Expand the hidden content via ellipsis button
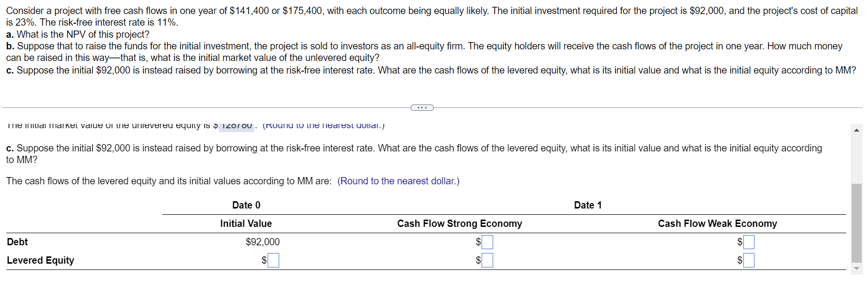Screen dimensions: 868x283 pos(421,107)
